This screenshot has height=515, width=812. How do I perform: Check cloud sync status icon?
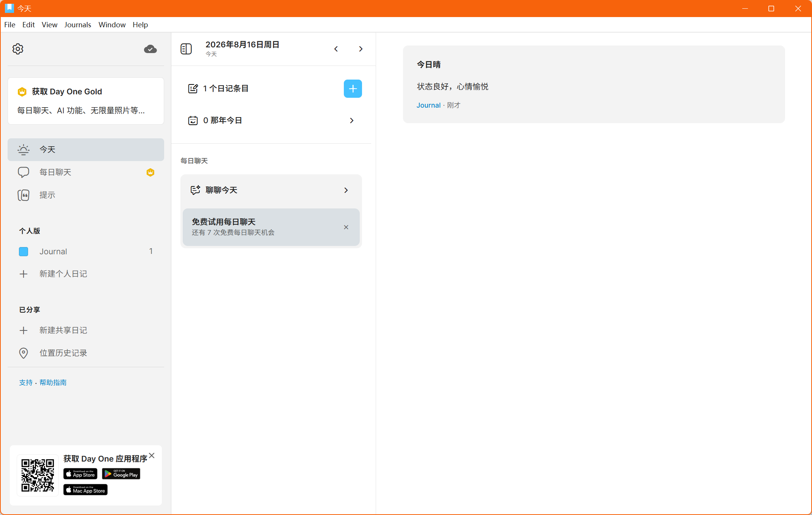click(150, 49)
